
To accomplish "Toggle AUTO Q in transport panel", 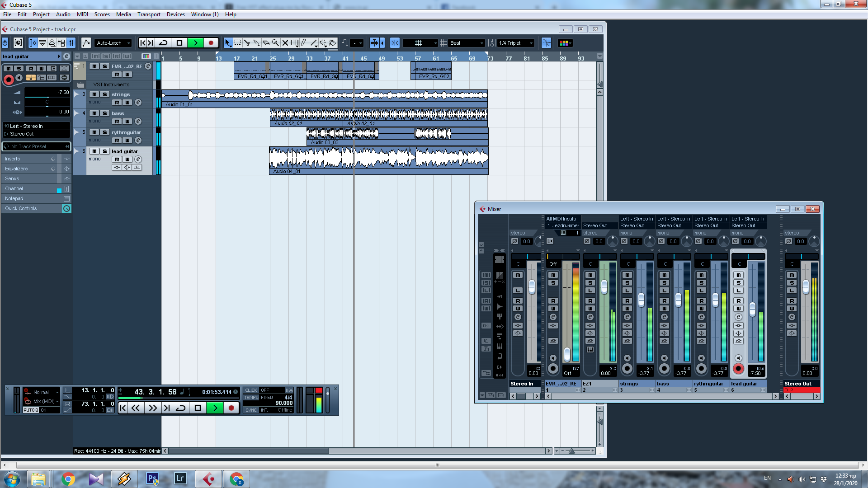I will (x=31, y=410).
